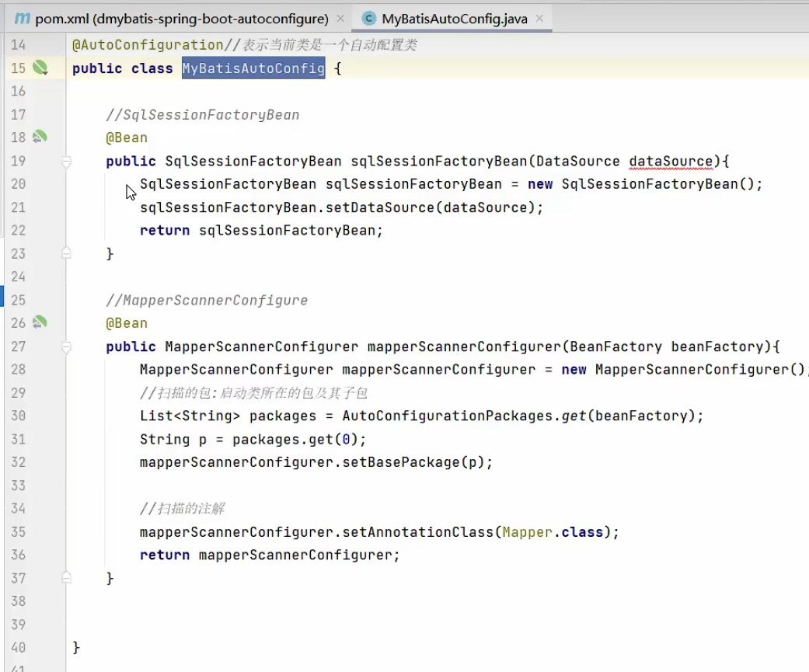Click the Maven icon on the pom.xml tab
Viewport: 809px width, 672px height.
click(23, 18)
